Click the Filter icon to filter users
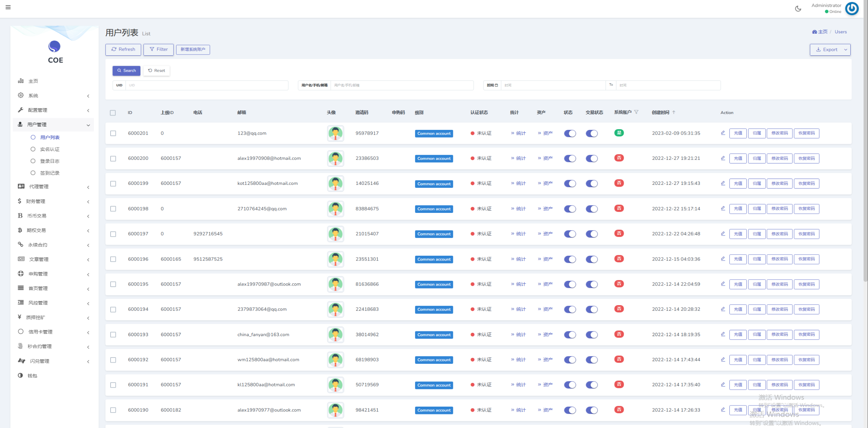 pos(159,49)
